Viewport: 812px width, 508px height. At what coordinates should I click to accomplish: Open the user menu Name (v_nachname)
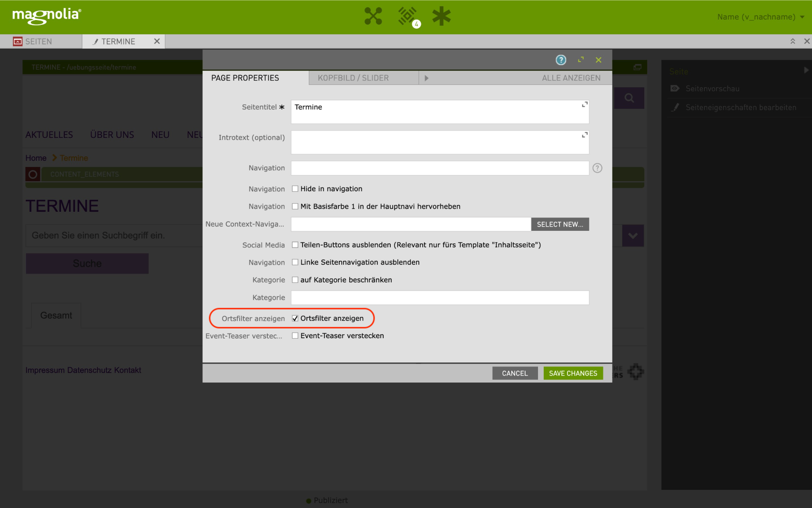(761, 17)
